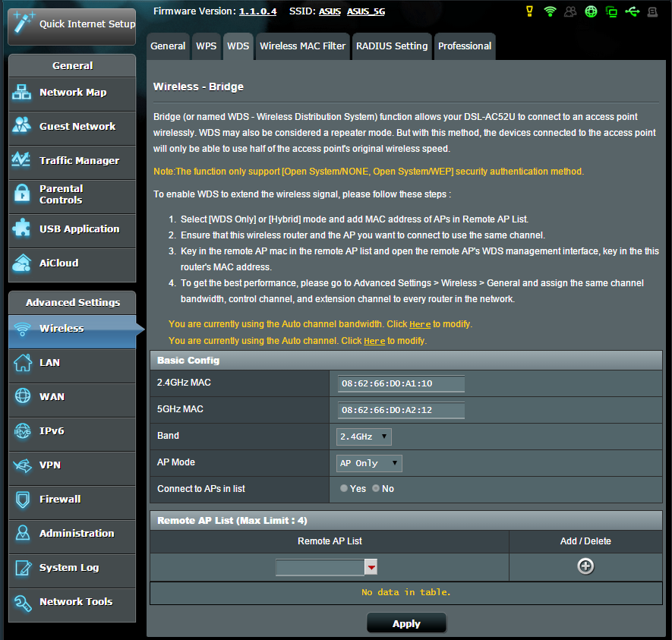The width and height of the screenshot is (672, 640).
Task: Click the Parental Controls padlock icon
Action: point(22,194)
